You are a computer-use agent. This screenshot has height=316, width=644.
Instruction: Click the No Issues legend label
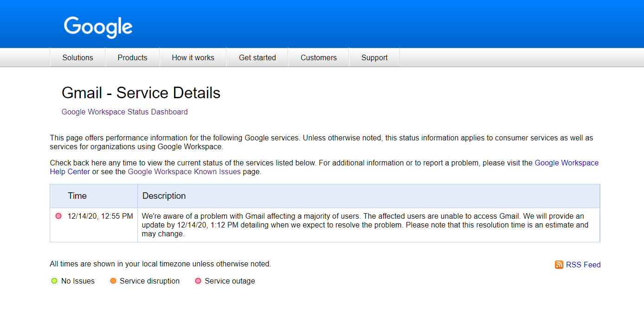click(78, 281)
